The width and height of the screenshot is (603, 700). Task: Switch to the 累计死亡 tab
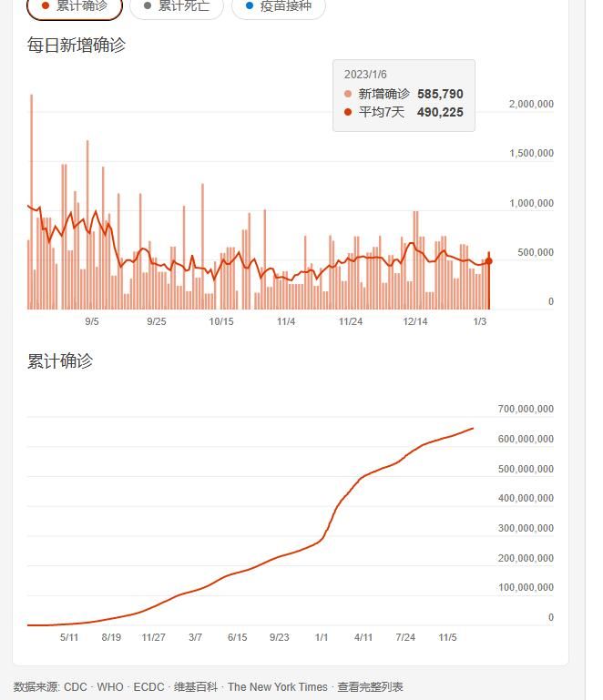coord(177,6)
